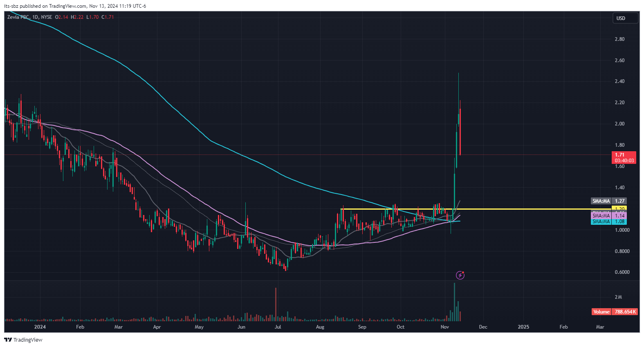Click the Jul label on time axis
Screen dimensions: 644x347
click(x=278, y=327)
